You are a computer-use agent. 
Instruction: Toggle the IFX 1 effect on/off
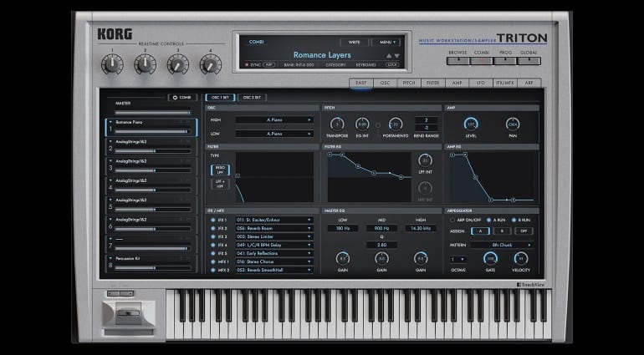212,220
